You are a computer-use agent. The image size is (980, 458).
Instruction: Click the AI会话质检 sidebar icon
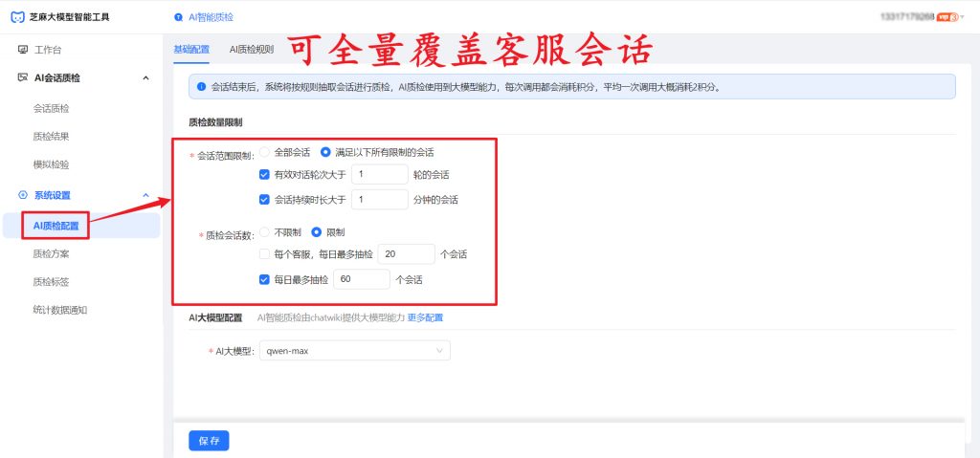(x=23, y=77)
